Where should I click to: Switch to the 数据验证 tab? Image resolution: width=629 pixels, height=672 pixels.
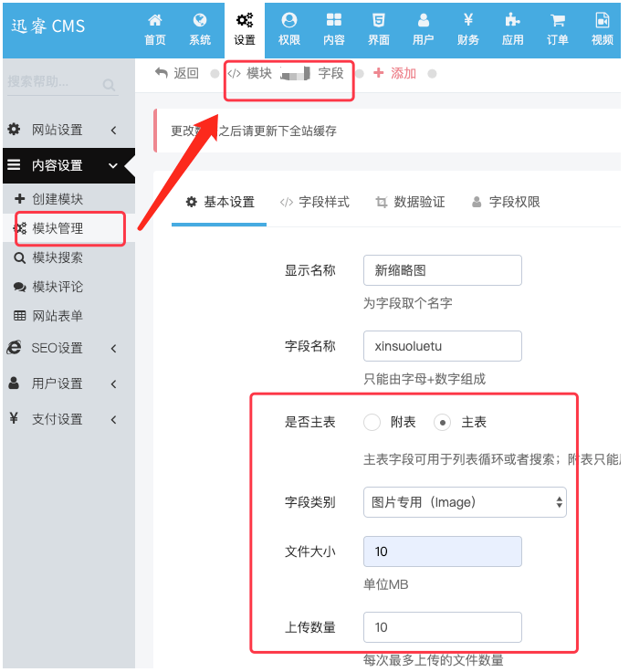[x=411, y=202]
